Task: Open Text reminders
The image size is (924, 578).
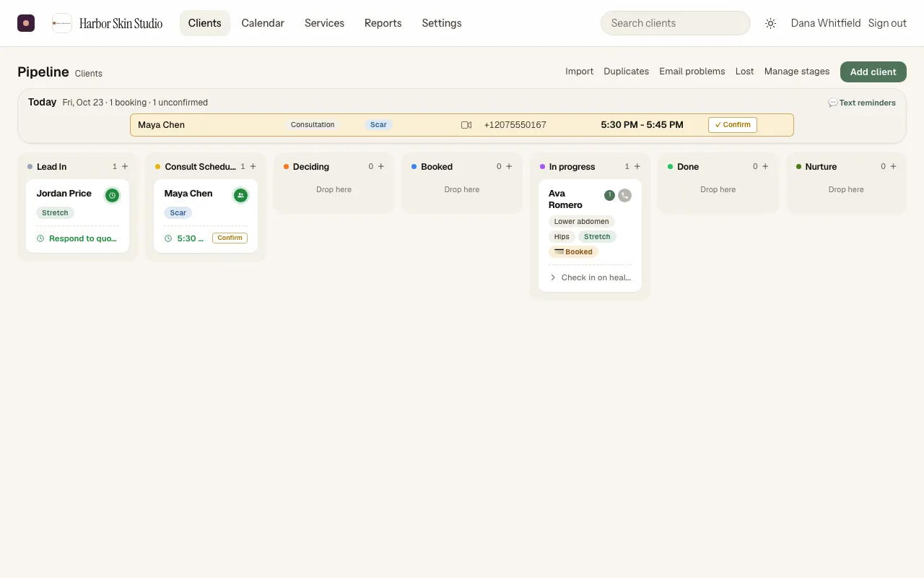Action: pyautogui.click(x=862, y=103)
